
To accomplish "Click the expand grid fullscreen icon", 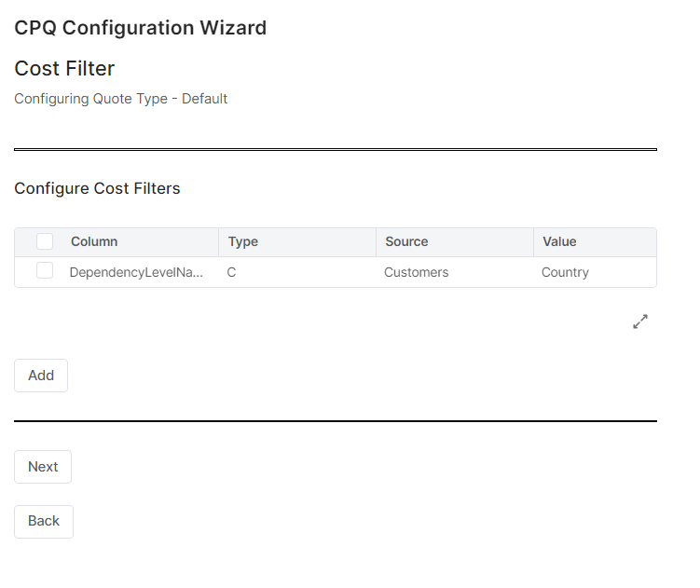I will point(640,321).
